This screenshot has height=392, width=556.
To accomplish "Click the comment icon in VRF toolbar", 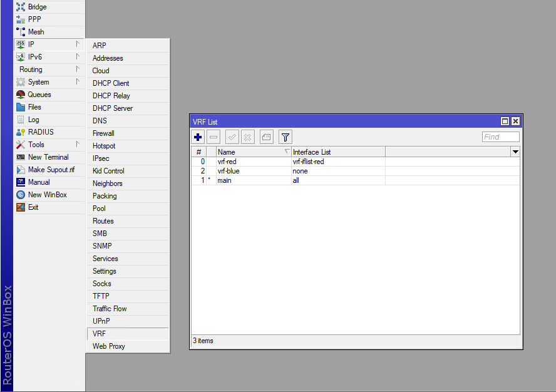I will [267, 137].
